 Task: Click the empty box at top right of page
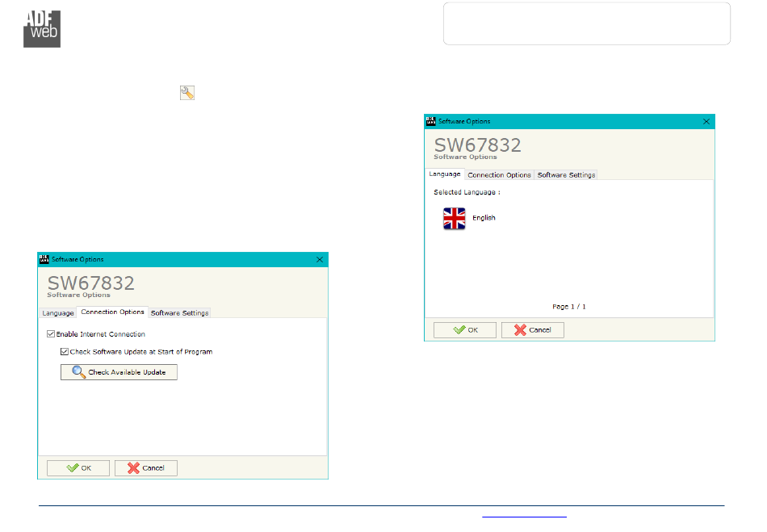587,23
